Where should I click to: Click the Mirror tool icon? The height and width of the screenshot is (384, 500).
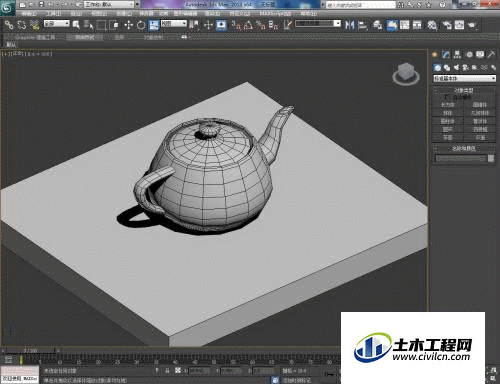pos(349,25)
